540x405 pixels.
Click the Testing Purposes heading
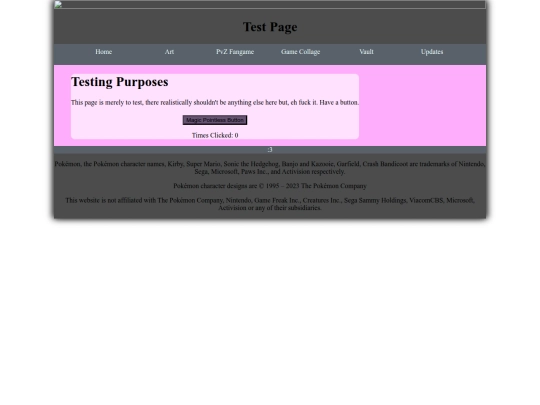pos(120,82)
